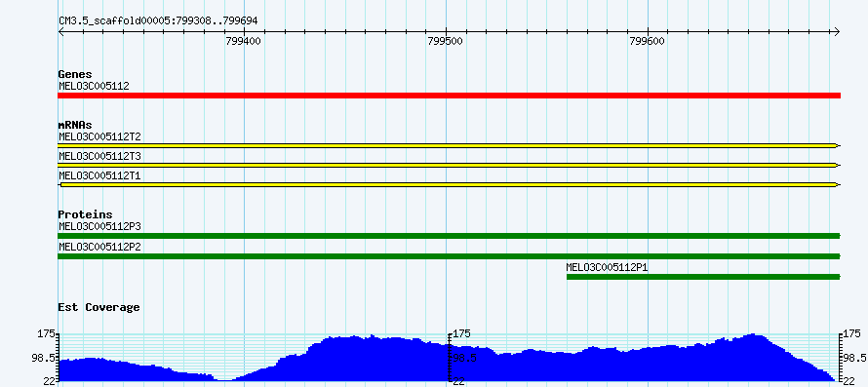The image size is (868, 387).
Task: Open the MELO3C005112T1 transcript label
Action: (99, 175)
